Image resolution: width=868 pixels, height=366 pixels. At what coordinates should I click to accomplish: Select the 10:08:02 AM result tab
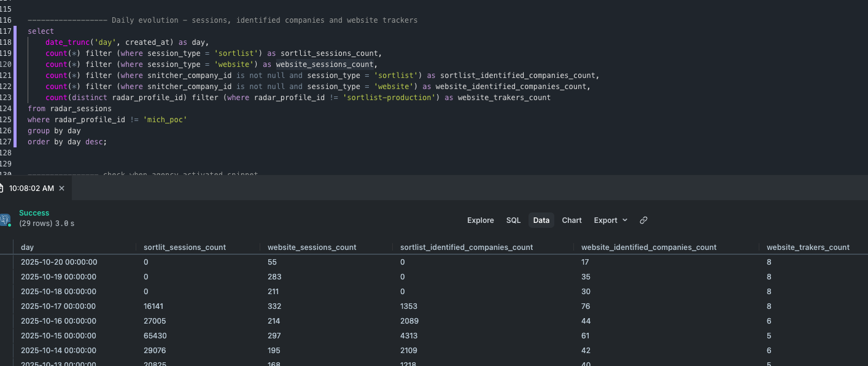coord(31,189)
